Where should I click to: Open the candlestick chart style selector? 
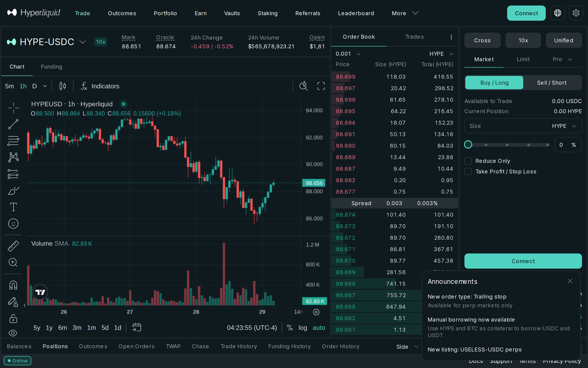coord(63,86)
